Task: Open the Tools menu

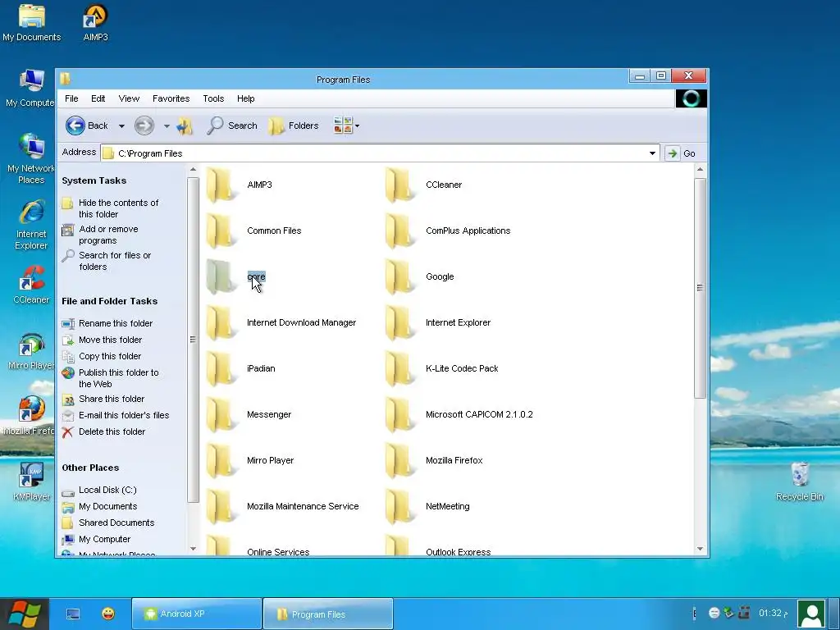Action: [213, 98]
